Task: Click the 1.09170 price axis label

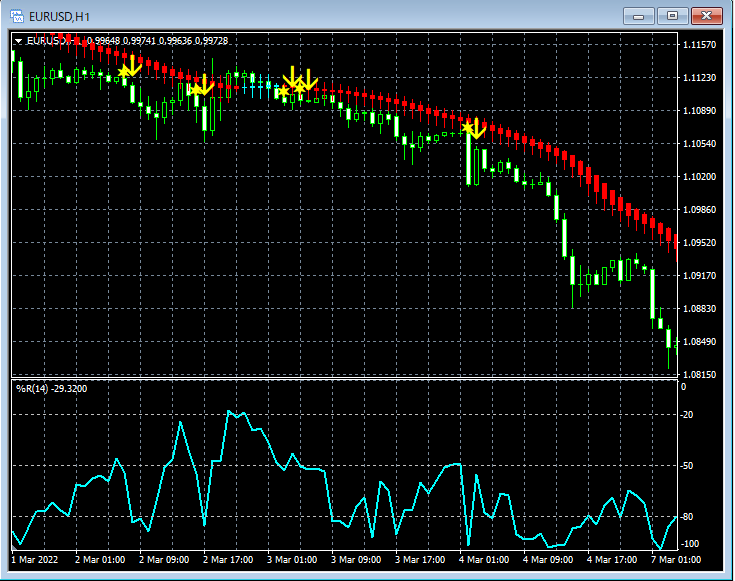Action: (x=700, y=276)
